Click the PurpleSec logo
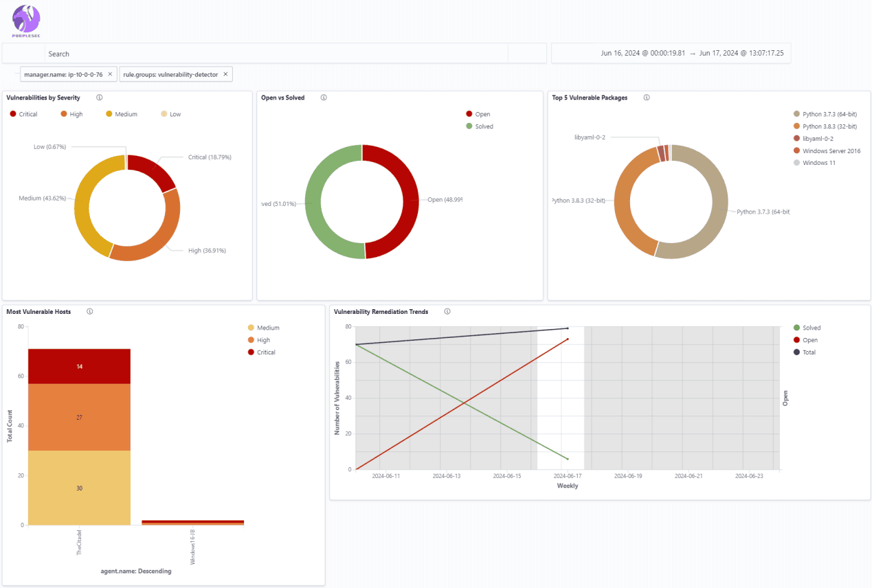 point(26,21)
